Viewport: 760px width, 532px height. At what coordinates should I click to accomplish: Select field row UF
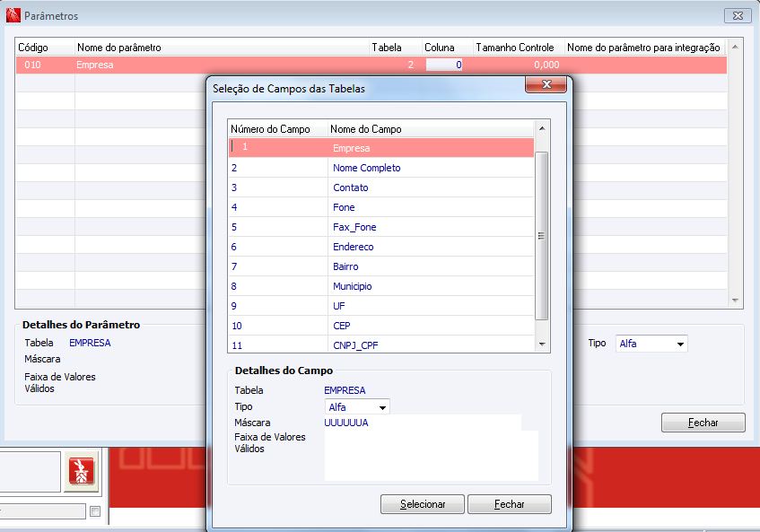click(381, 306)
